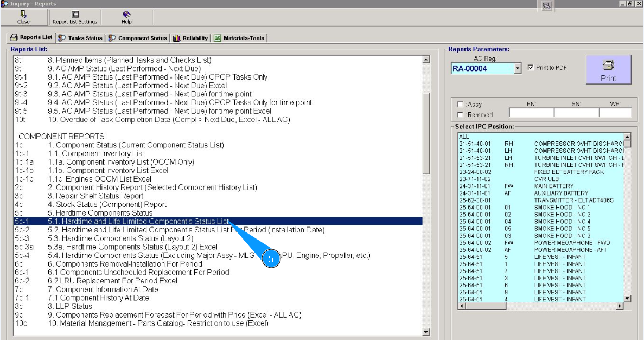Select ALL in IPC Position list
This screenshot has height=343, width=644.
464,137
